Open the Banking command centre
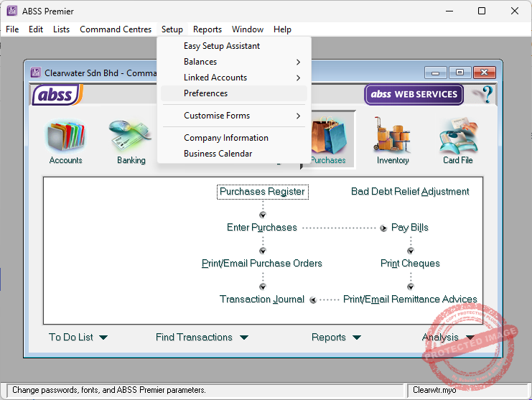Screen dimensions: 532x400 [x=131, y=141]
